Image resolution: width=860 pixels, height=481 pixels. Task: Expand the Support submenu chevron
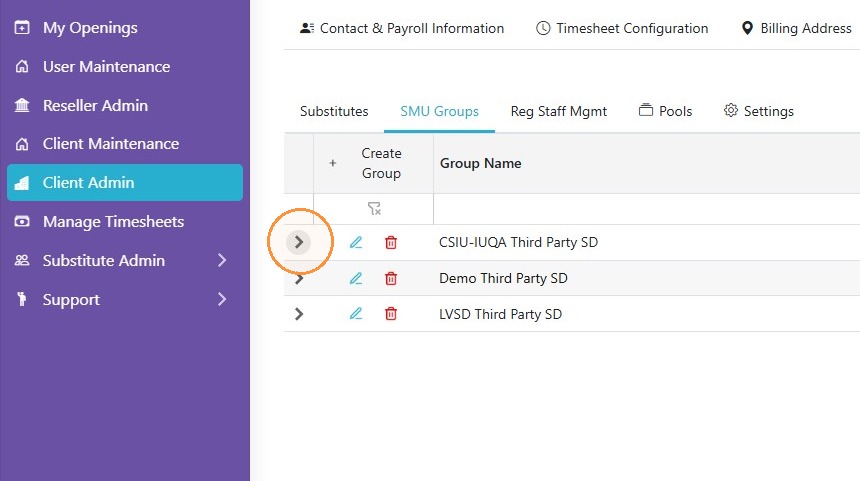(222, 299)
